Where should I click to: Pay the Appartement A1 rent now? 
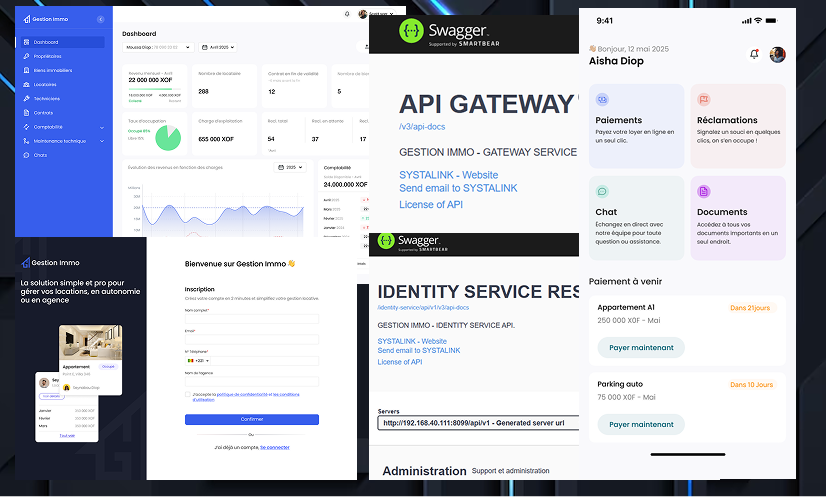tap(641, 348)
